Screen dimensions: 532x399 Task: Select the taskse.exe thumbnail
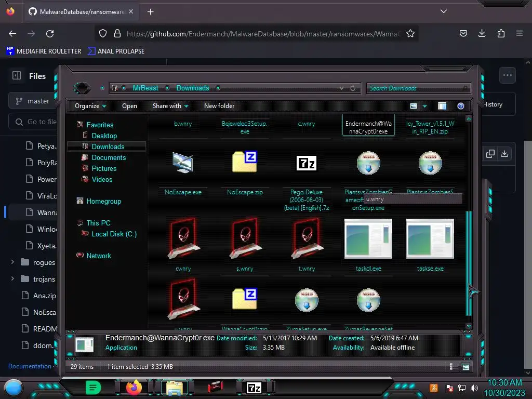click(x=430, y=239)
